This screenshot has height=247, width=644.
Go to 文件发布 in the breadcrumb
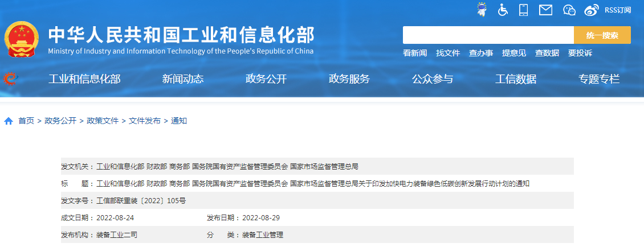(145, 121)
